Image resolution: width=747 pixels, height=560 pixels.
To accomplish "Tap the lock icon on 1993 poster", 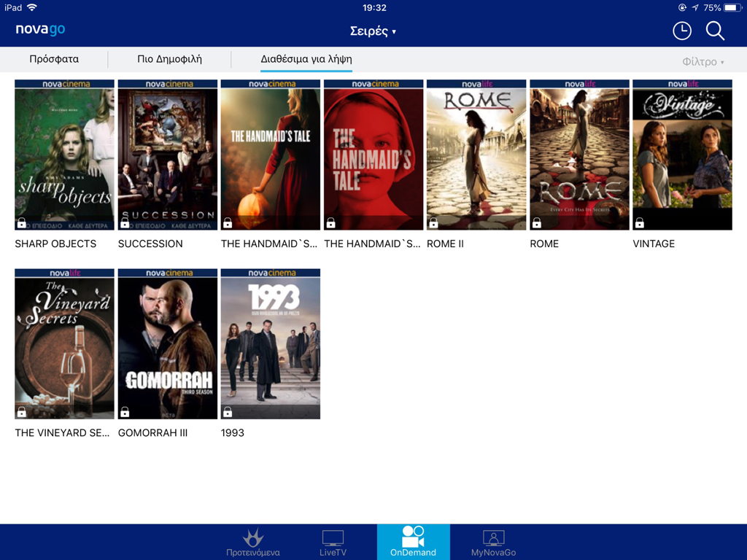I will point(228,411).
